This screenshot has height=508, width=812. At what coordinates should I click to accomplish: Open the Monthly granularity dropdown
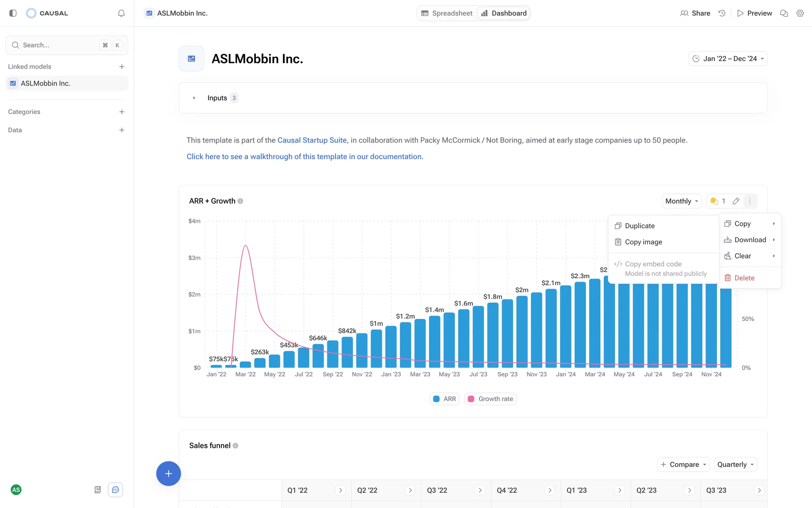[x=681, y=201]
